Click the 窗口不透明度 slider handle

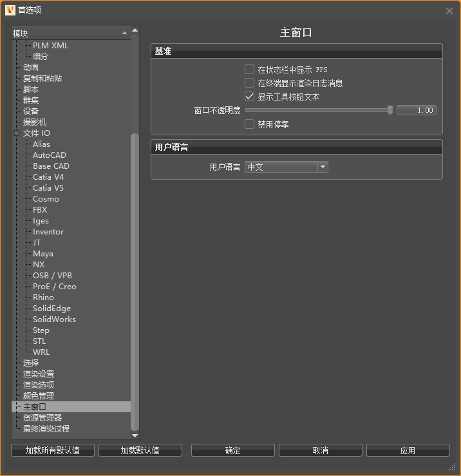click(x=390, y=110)
